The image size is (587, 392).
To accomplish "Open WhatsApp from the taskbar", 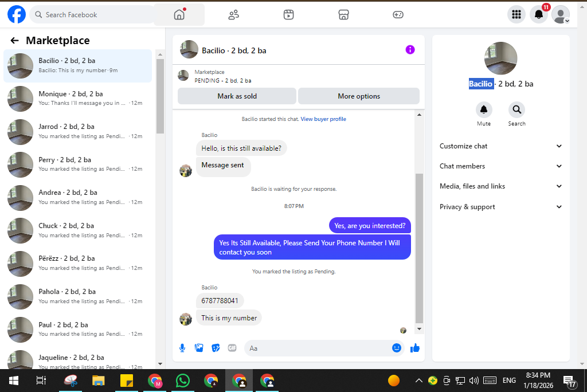I will coord(183,381).
